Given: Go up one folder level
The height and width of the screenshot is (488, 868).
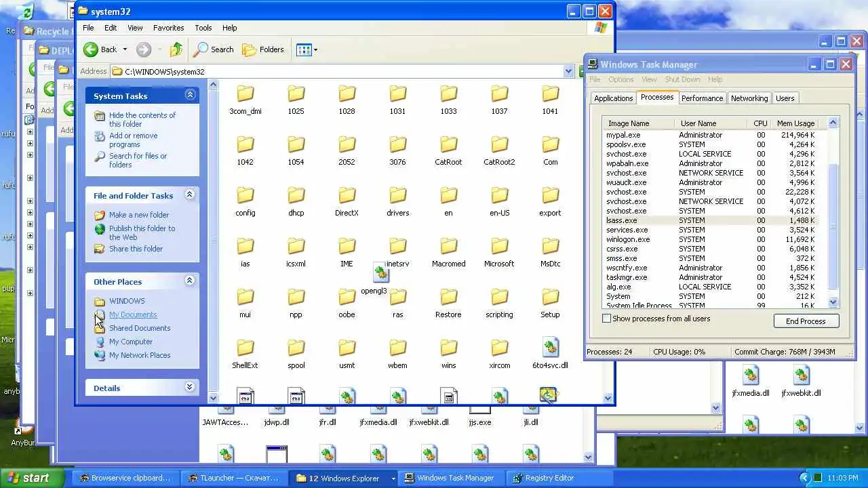Looking at the screenshot, I should click(176, 49).
